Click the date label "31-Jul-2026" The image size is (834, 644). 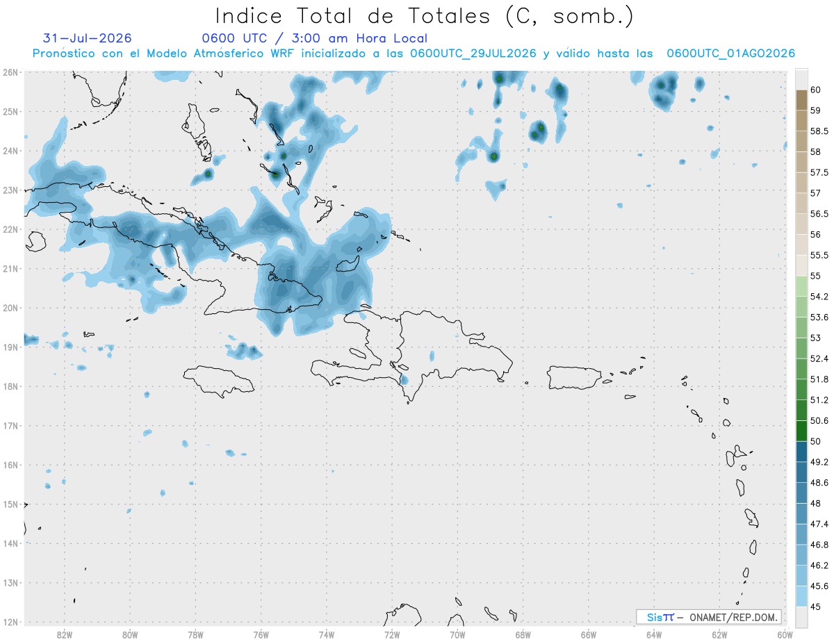click(87, 38)
